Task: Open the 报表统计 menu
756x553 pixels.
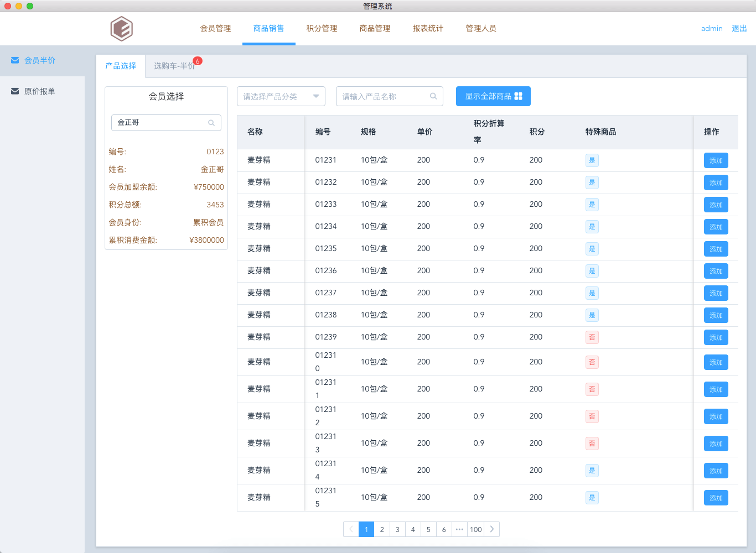Action: (428, 28)
